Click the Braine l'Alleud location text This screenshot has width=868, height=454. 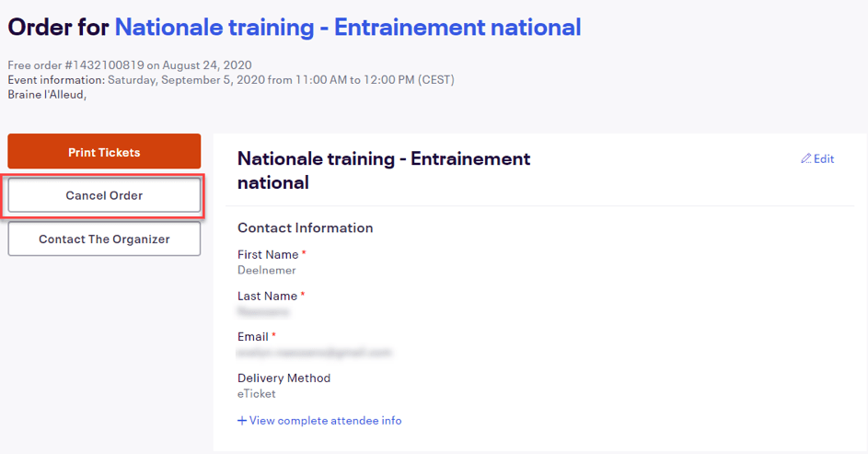click(46, 93)
